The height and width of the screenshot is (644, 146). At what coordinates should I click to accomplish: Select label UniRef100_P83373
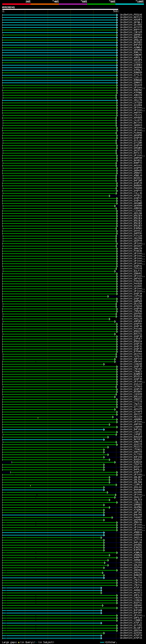[131, 447]
